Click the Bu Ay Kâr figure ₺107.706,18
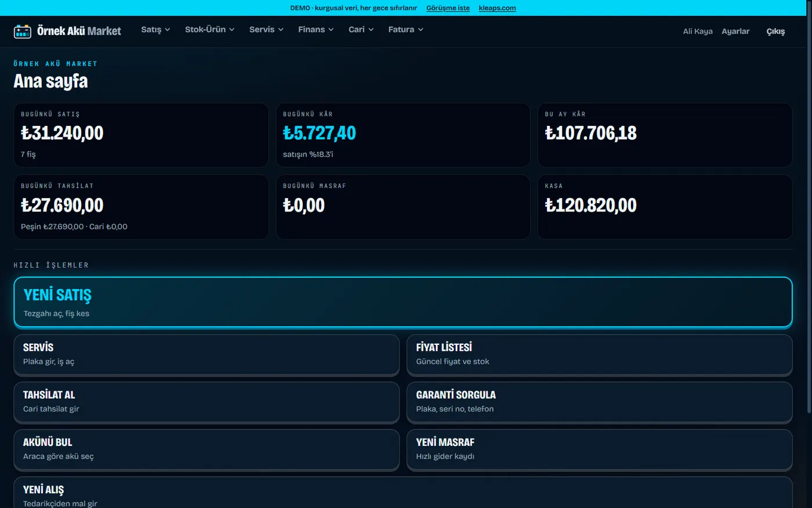 591,133
